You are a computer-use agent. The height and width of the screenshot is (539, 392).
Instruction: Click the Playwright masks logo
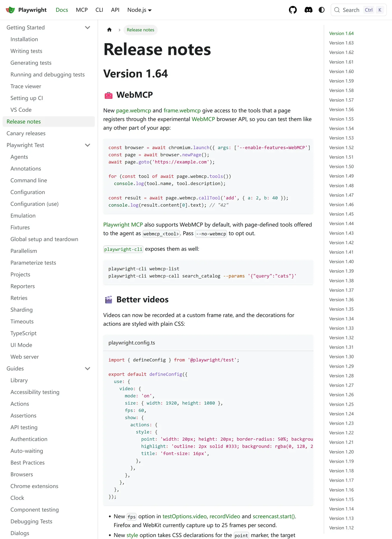click(x=10, y=10)
